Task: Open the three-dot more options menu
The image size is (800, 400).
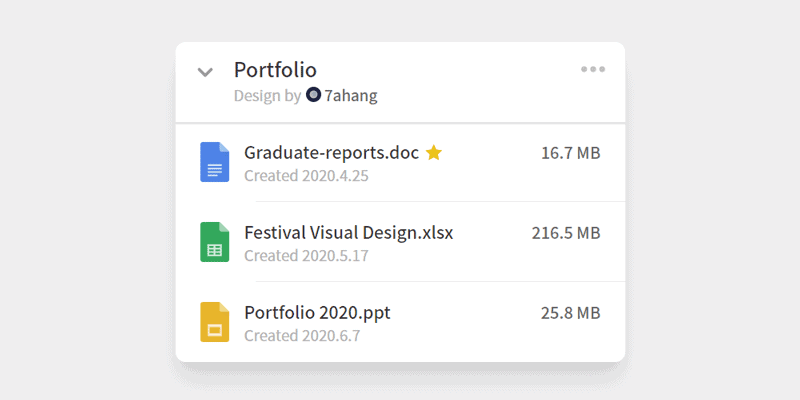Action: (x=593, y=70)
